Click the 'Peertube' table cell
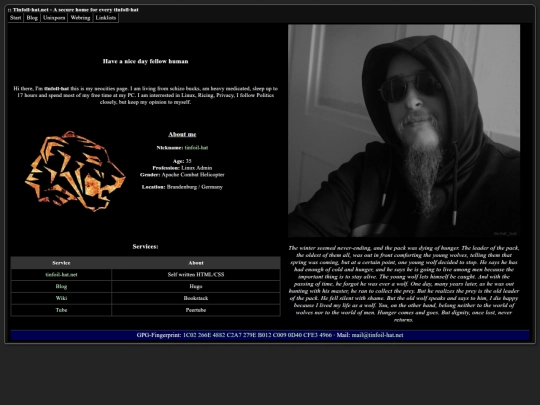Image resolution: width=540 pixels, height=405 pixels. click(196, 310)
